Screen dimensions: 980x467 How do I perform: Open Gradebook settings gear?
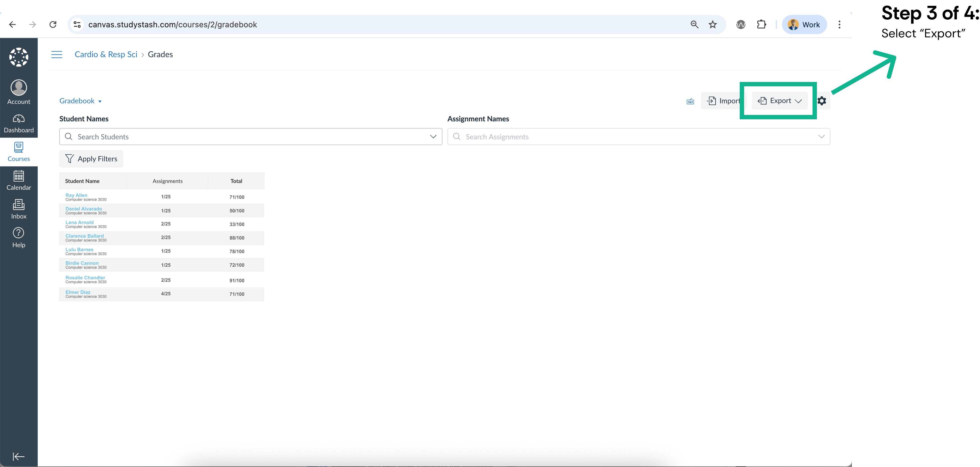[822, 101]
